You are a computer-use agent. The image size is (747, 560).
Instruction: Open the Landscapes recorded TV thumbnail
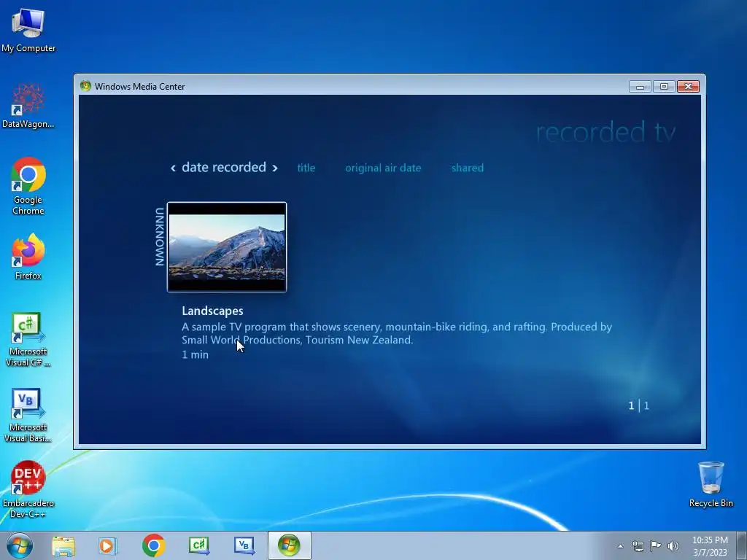[227, 246]
